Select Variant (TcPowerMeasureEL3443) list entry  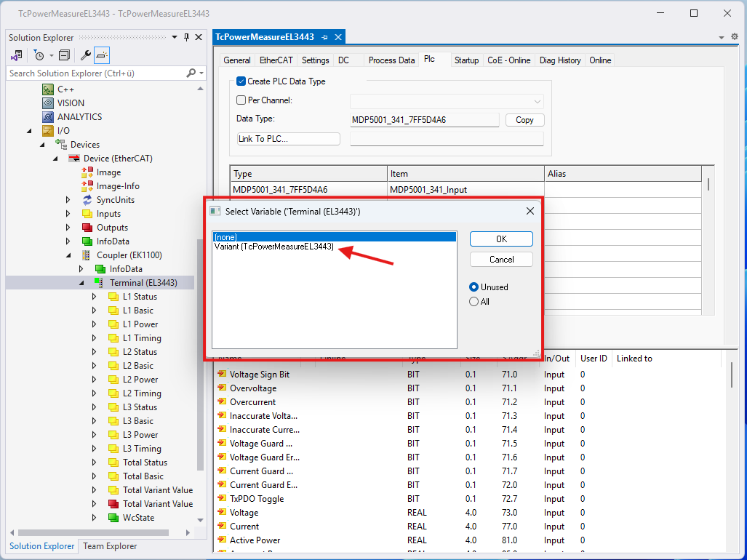coord(273,247)
